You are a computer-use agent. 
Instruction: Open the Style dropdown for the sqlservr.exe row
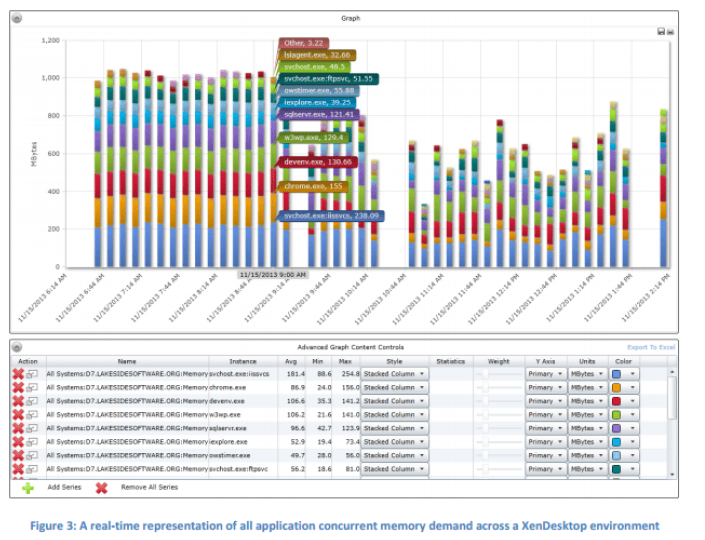[x=394, y=428]
